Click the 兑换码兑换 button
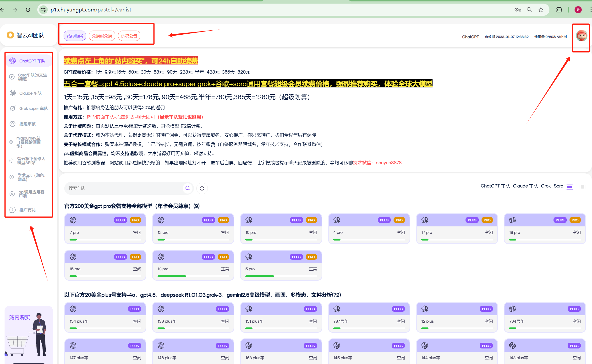Screen dimensions: 592x364 tap(102, 36)
